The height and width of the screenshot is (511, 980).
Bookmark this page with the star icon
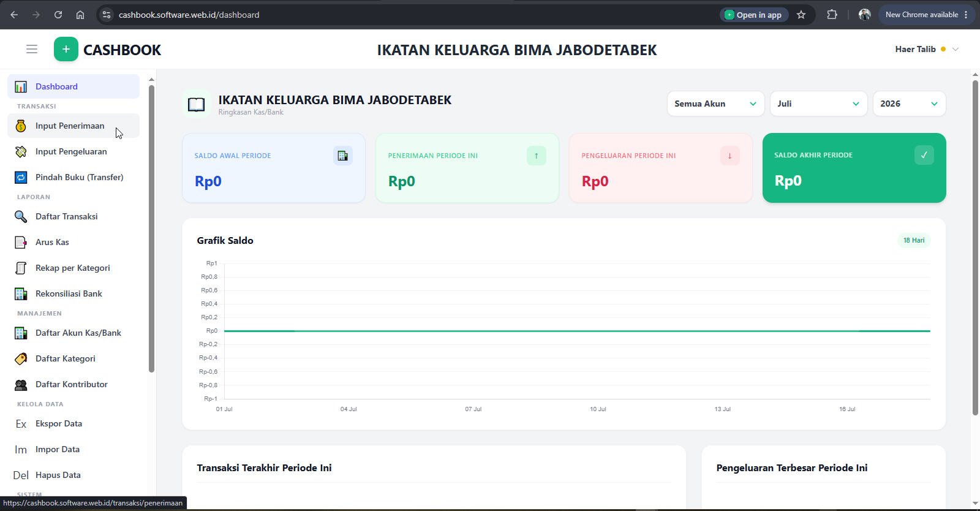801,15
